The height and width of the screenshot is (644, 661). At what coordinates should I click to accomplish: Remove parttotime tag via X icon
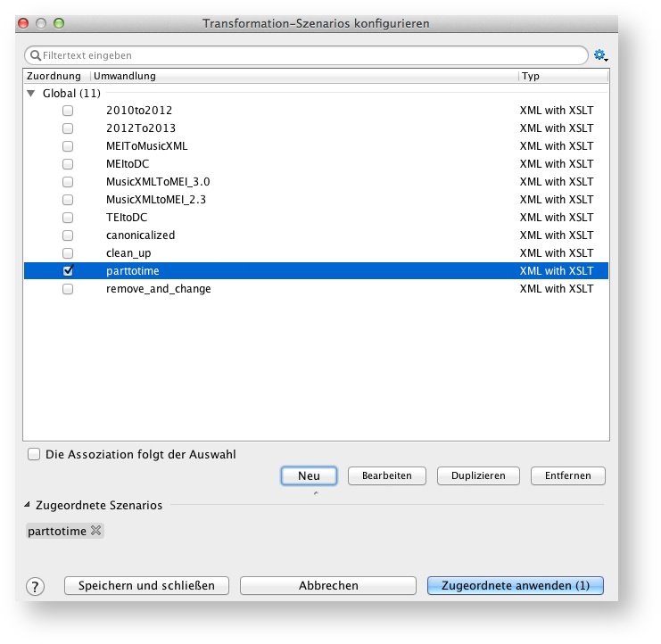[x=96, y=531]
